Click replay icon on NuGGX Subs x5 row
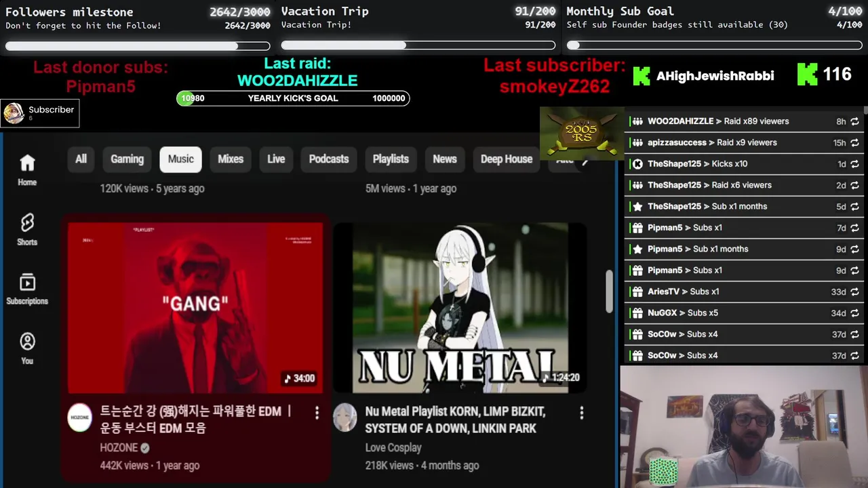The width and height of the screenshot is (868, 488). click(854, 313)
